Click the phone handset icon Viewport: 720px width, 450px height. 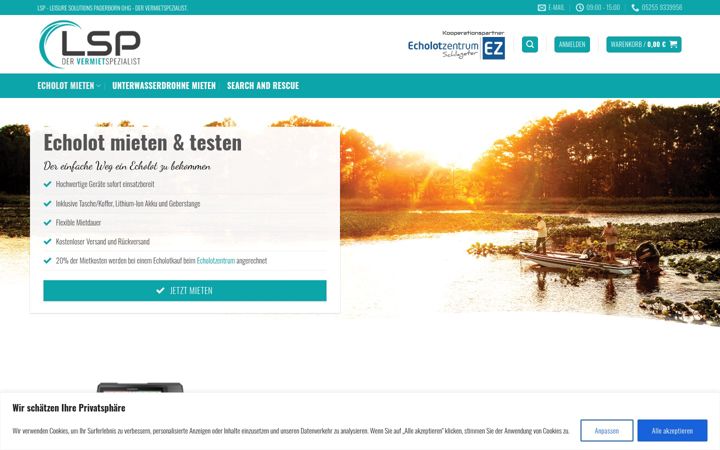click(x=635, y=7)
